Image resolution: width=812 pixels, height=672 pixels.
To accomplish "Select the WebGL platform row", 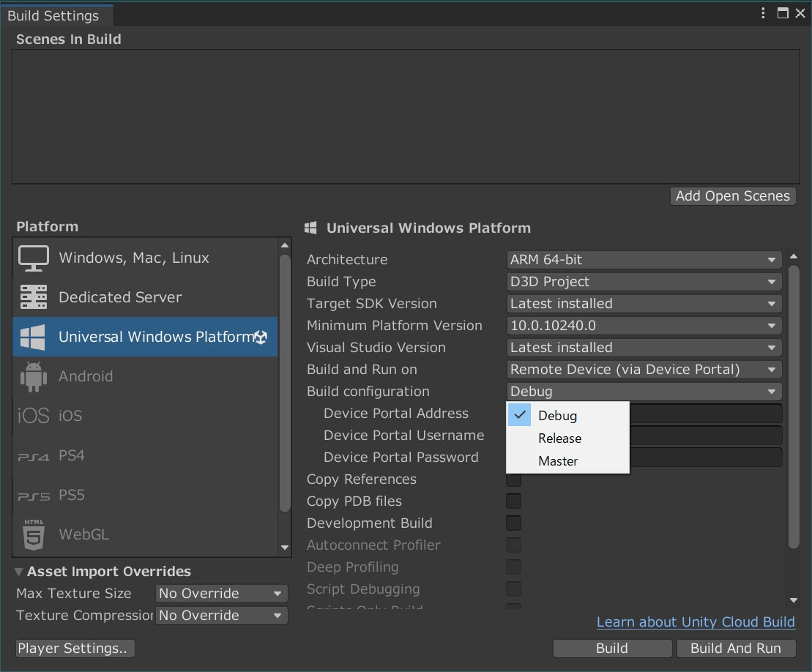I will [x=145, y=534].
